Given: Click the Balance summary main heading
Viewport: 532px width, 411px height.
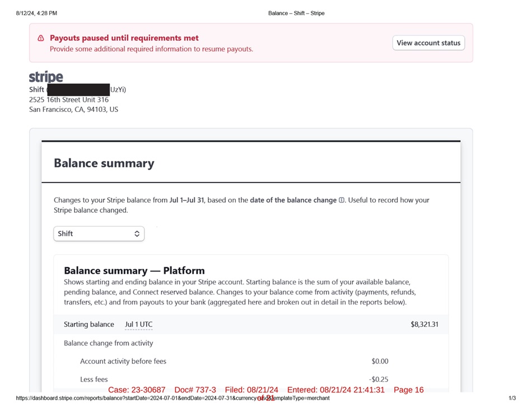Looking at the screenshot, I should point(104,164).
